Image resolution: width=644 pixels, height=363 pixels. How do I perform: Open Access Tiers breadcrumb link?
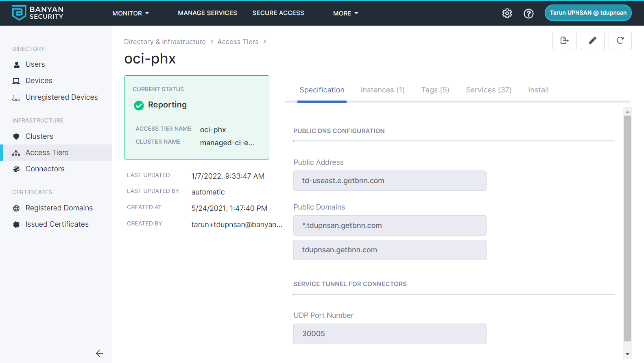click(238, 42)
